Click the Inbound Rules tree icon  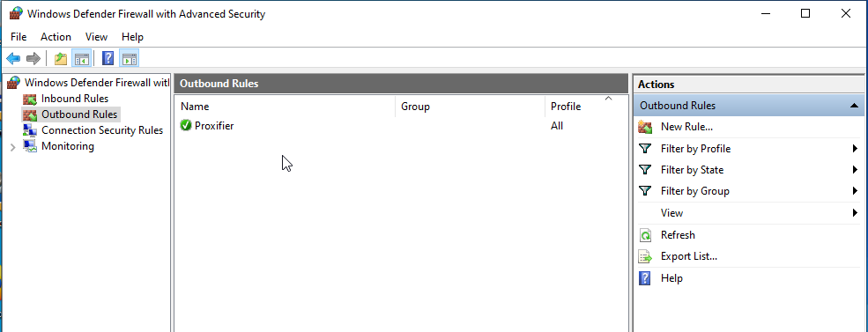tap(30, 99)
